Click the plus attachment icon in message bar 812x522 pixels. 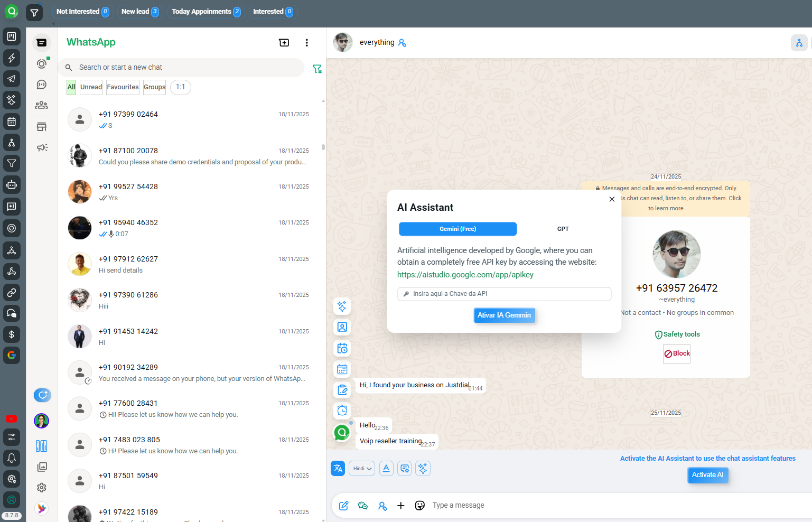401,506
